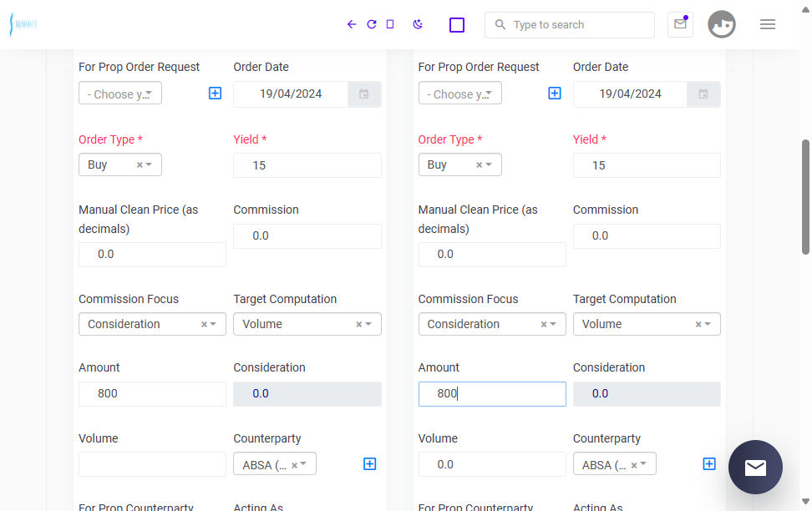This screenshot has height=511, width=812.
Task: Open the floating mail chat button
Action: [755, 467]
